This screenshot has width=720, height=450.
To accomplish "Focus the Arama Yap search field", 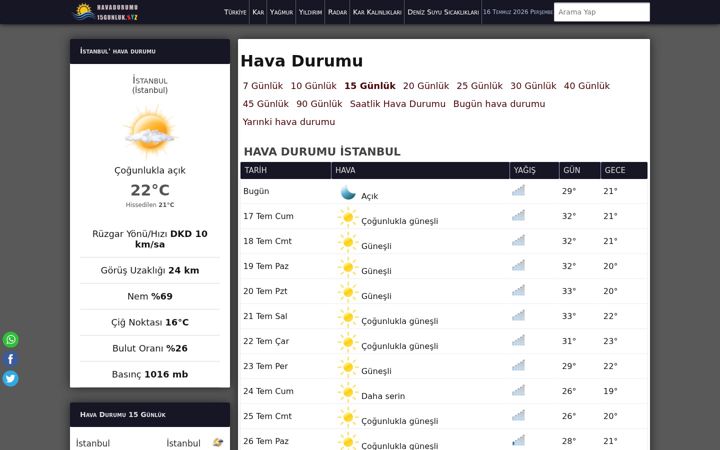I will pos(602,12).
